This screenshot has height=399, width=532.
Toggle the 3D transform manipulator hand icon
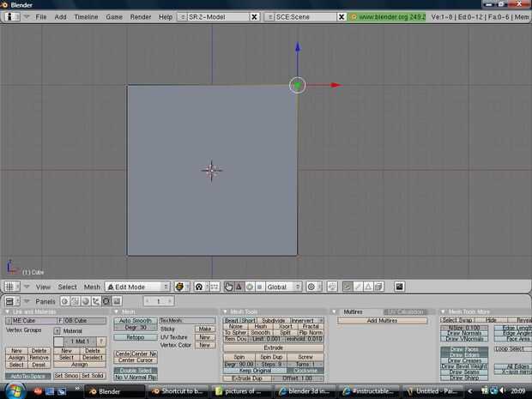[x=229, y=287]
